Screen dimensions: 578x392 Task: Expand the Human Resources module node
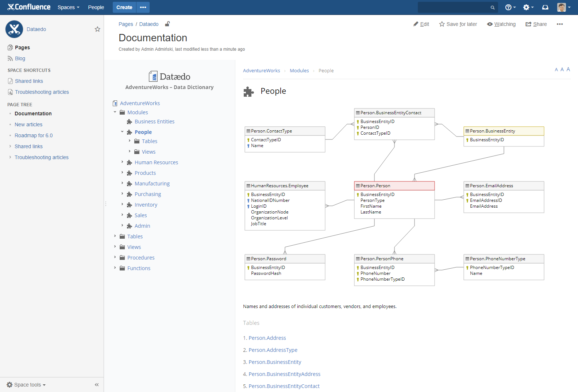[122, 162]
